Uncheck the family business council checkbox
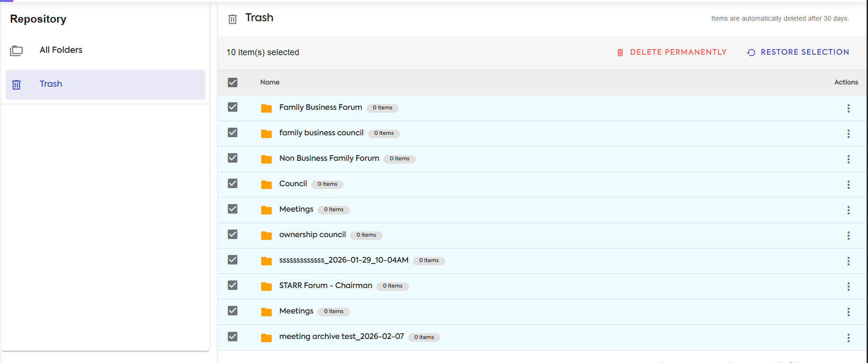Viewport: 868px width, 363px height. [233, 132]
